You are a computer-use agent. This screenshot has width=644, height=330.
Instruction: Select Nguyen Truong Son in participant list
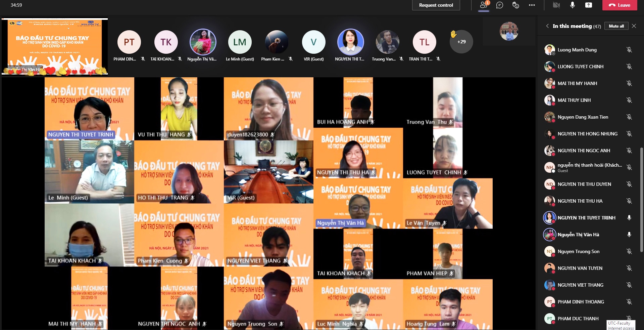[578, 251]
